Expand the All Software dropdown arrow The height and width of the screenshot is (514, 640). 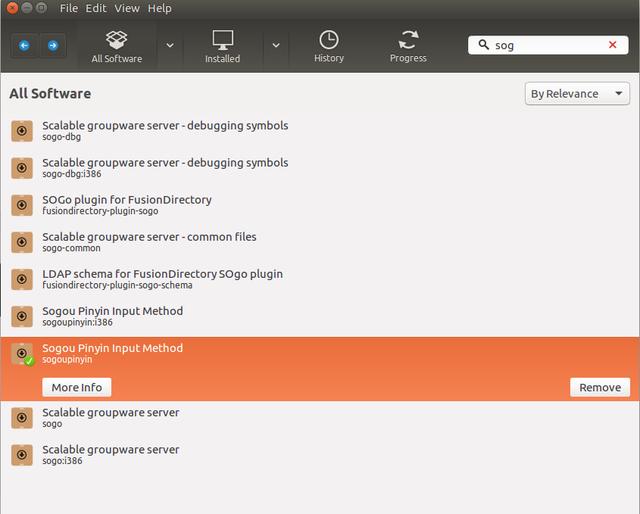[x=170, y=45]
